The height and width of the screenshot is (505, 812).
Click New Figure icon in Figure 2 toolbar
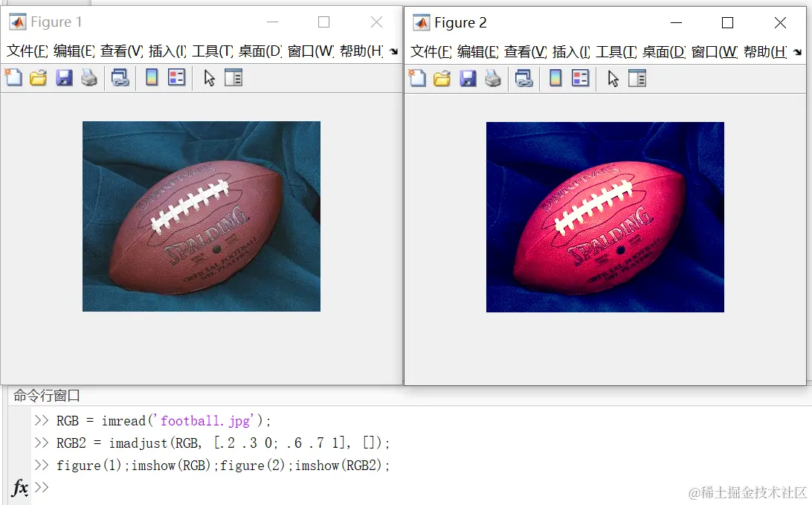[417, 79]
